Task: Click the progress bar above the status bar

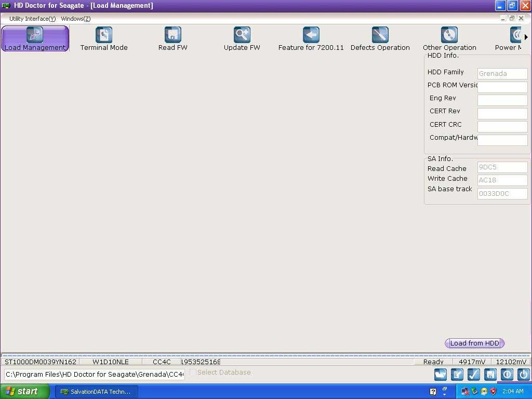Action: pyautogui.click(x=265, y=355)
